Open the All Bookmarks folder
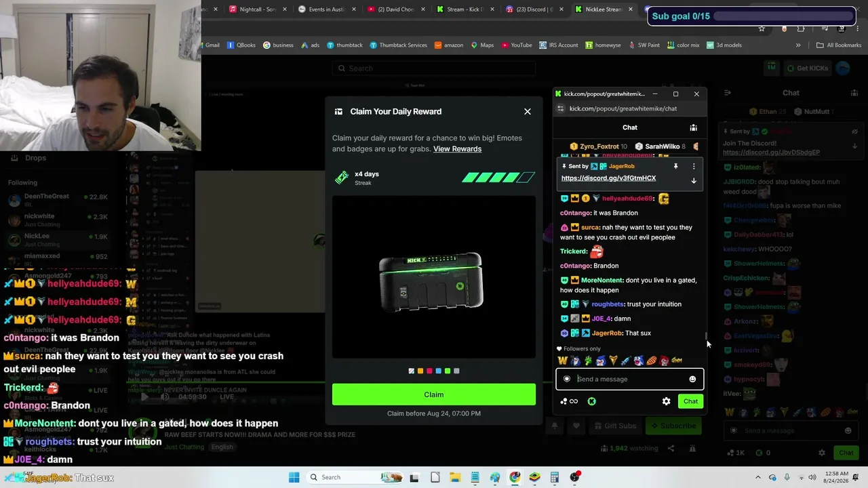 [x=839, y=45]
